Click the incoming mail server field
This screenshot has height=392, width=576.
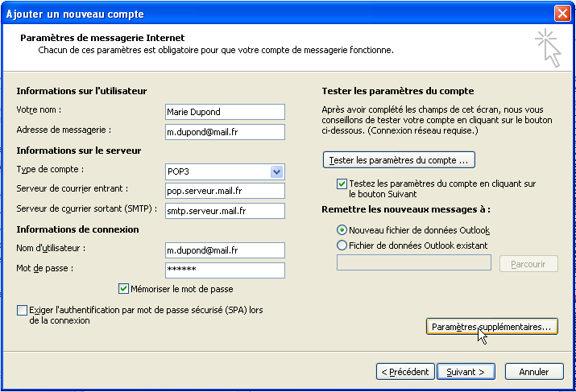click(225, 191)
